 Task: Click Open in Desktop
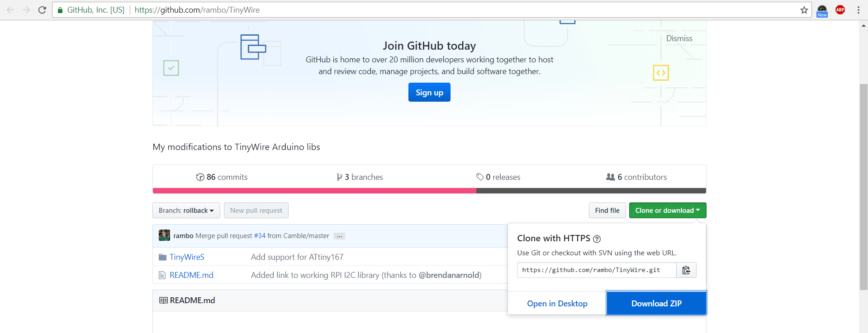(x=557, y=304)
